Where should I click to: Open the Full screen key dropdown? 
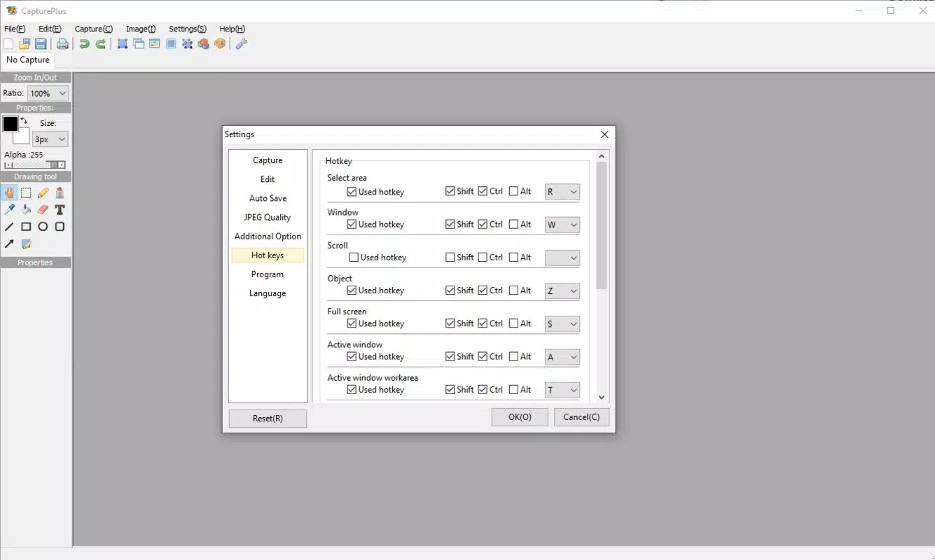pos(562,324)
